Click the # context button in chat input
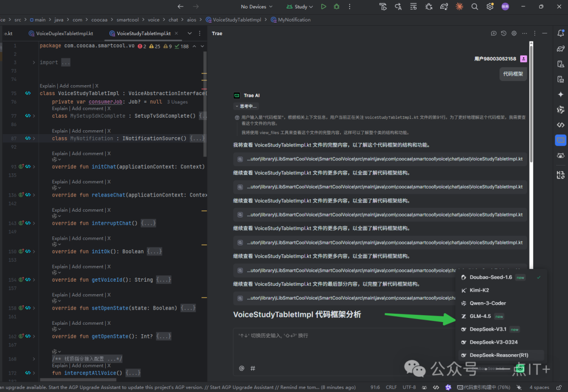Image resolution: width=568 pixels, height=392 pixels. (253, 368)
